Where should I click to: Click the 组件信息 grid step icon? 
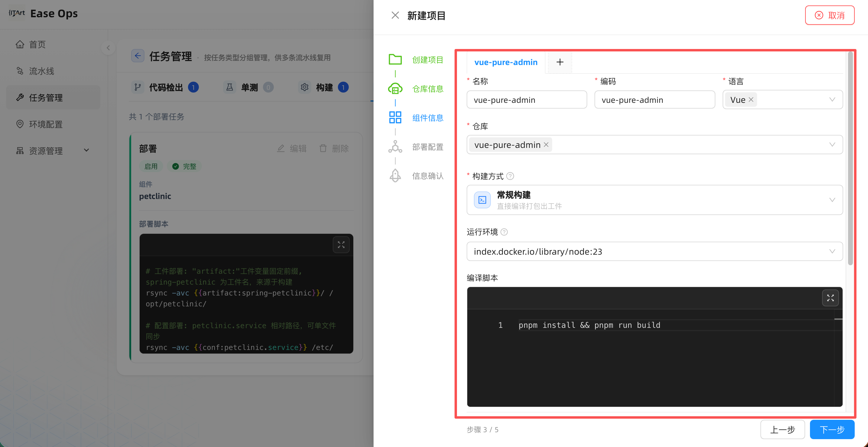point(395,118)
